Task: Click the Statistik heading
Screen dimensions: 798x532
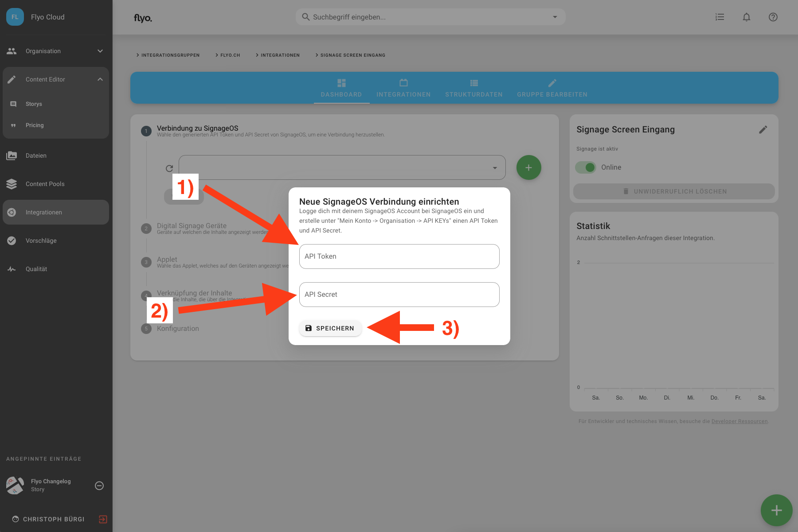Action: coord(593,226)
